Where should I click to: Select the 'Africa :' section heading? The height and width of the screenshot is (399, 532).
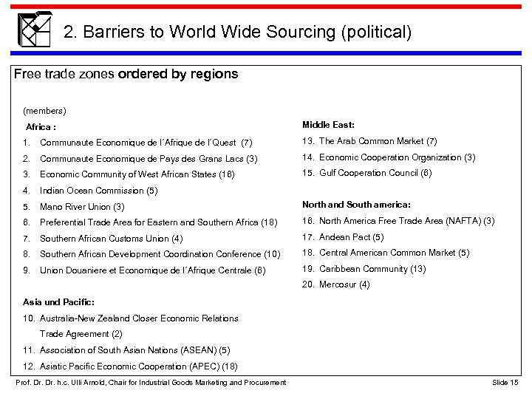coord(41,127)
